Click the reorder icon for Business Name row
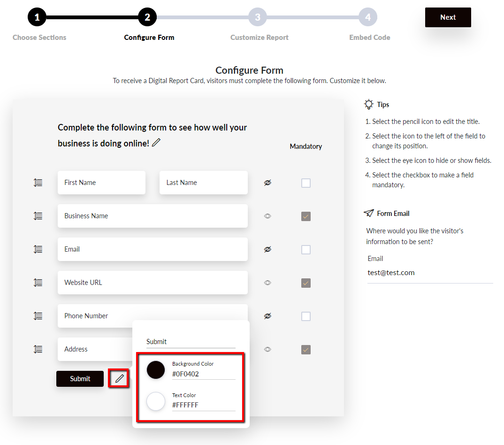 click(38, 216)
